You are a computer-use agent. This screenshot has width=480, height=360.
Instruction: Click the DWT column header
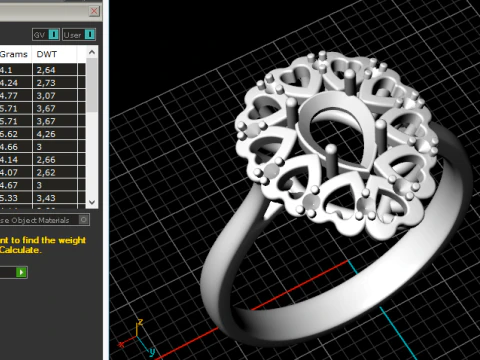coord(54,54)
